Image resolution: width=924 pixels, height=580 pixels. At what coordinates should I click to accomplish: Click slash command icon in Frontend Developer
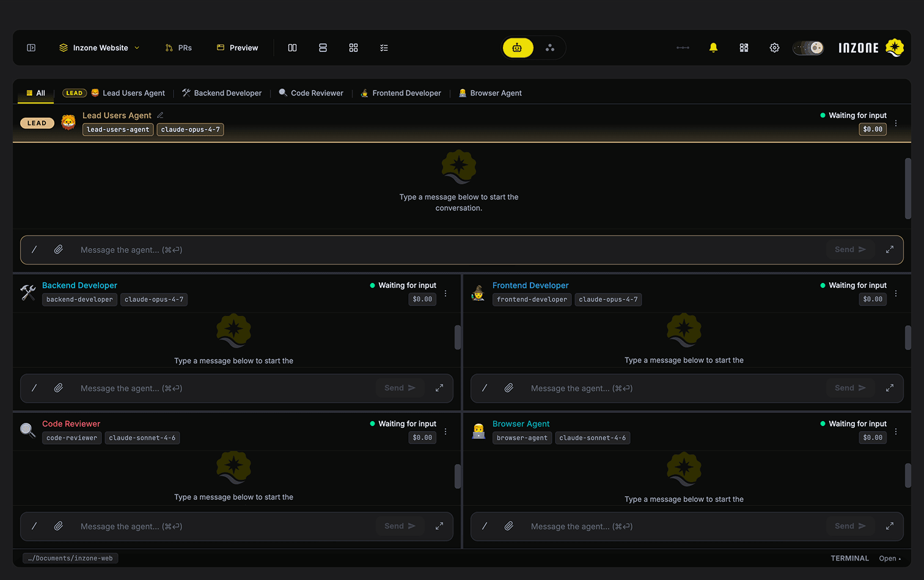[x=485, y=388]
